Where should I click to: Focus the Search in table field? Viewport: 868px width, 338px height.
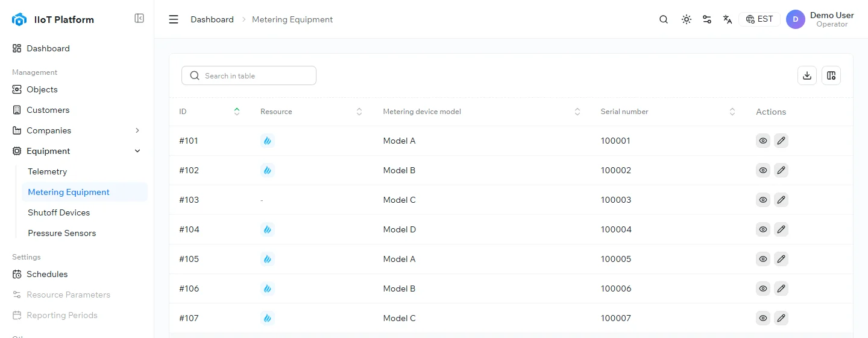[249, 75]
